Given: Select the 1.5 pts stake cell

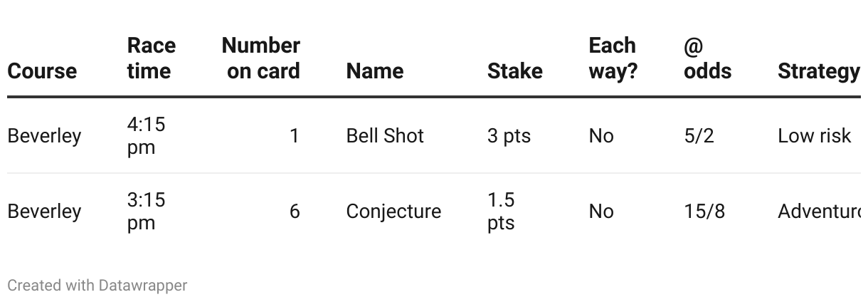Looking at the screenshot, I should click(x=502, y=211).
